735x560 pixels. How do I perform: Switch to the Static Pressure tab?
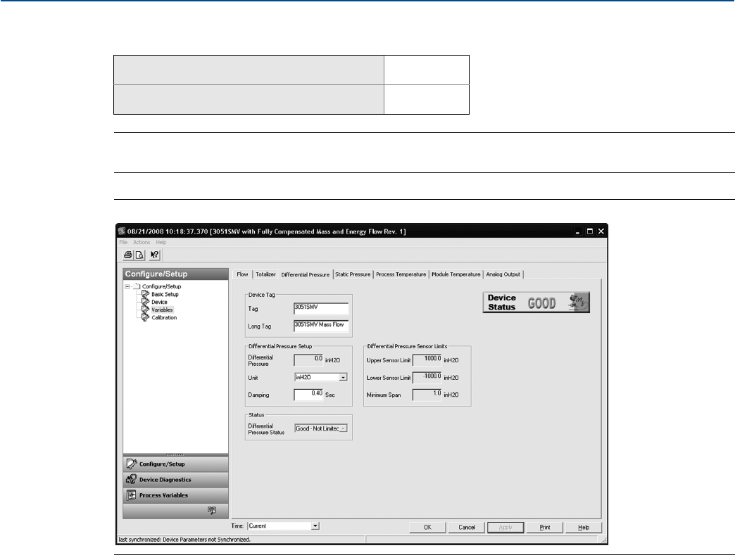(353, 274)
